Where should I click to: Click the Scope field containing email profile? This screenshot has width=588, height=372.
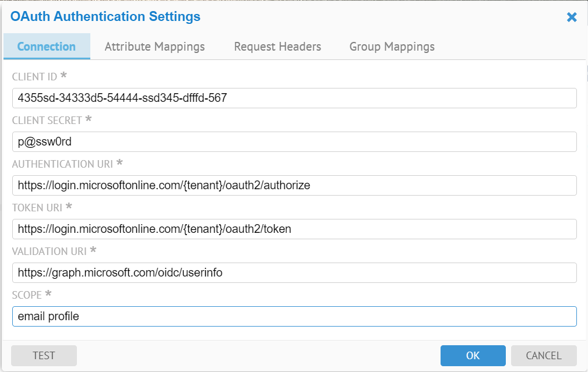click(294, 316)
